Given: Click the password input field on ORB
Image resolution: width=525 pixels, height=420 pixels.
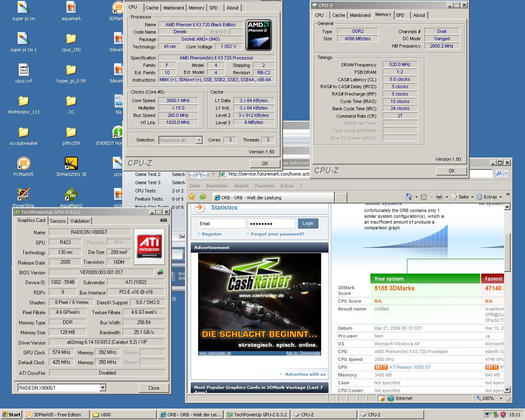Looking at the screenshot, I should point(272,224).
